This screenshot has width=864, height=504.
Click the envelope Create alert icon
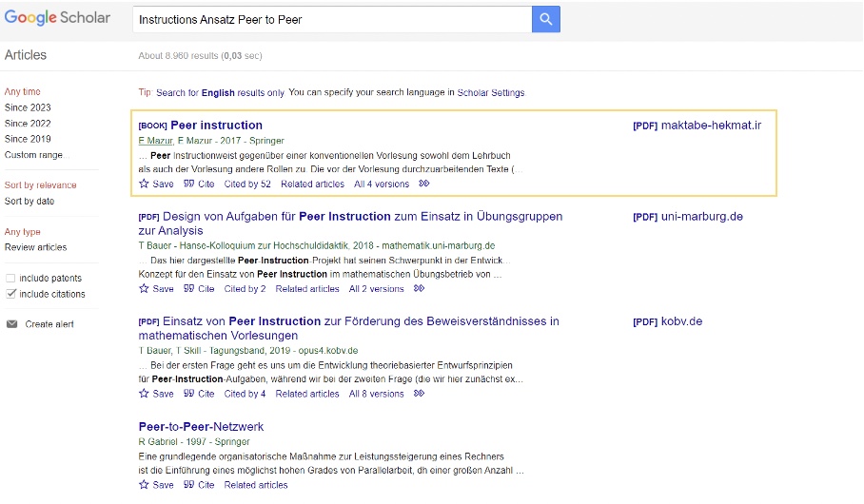point(12,324)
